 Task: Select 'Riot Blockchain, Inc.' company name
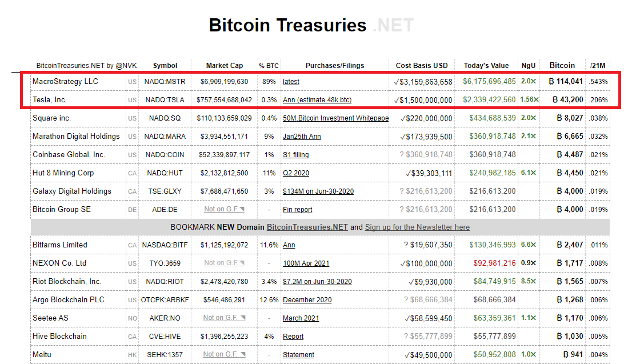coord(66,281)
